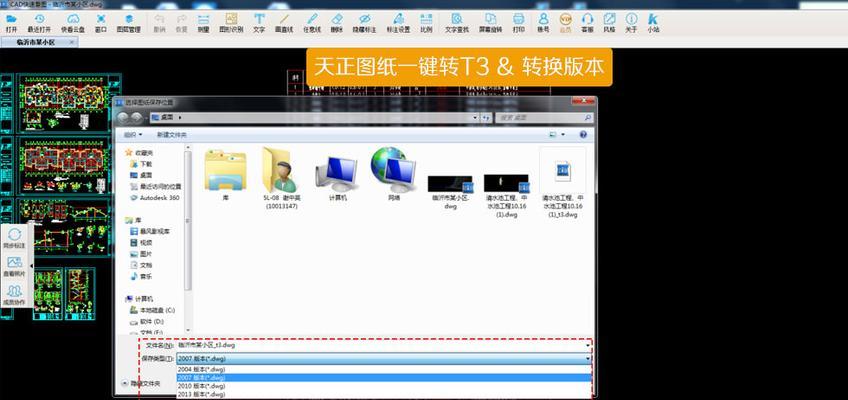Open 文字查找 text search tool
This screenshot has width=848, height=400.
click(457, 23)
